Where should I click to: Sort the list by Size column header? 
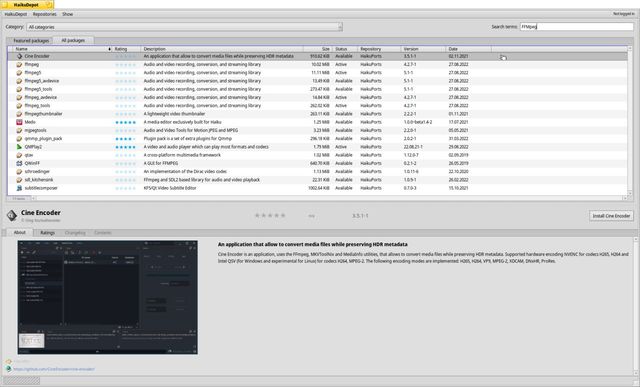[x=317, y=49]
